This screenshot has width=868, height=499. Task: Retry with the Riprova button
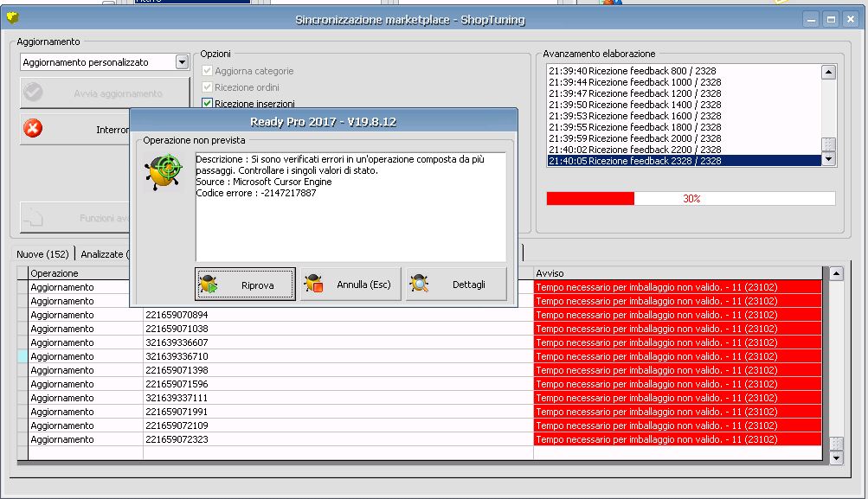click(245, 285)
